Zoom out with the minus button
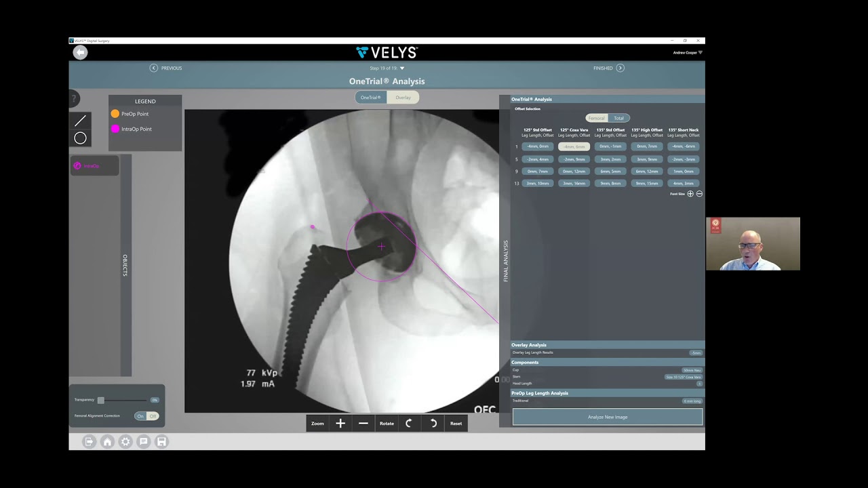Screen dimensions: 868x488 (363, 423)
